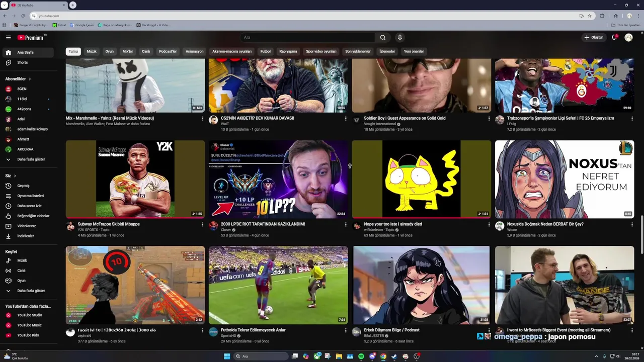Start voice search with microphone icon
The height and width of the screenshot is (362, 644).
[400, 38]
